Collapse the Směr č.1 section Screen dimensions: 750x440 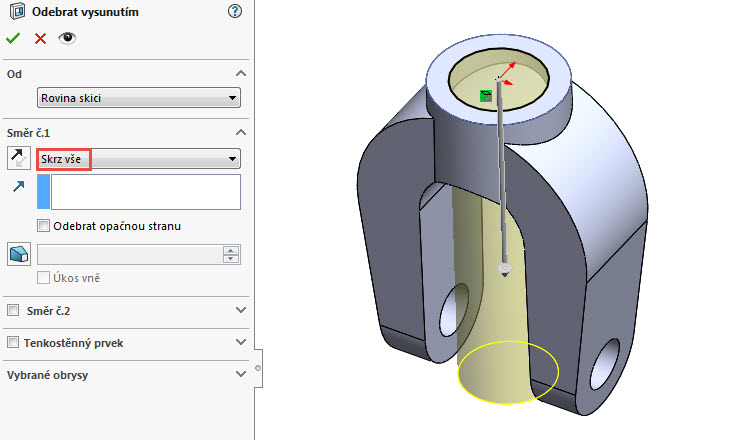point(241,132)
